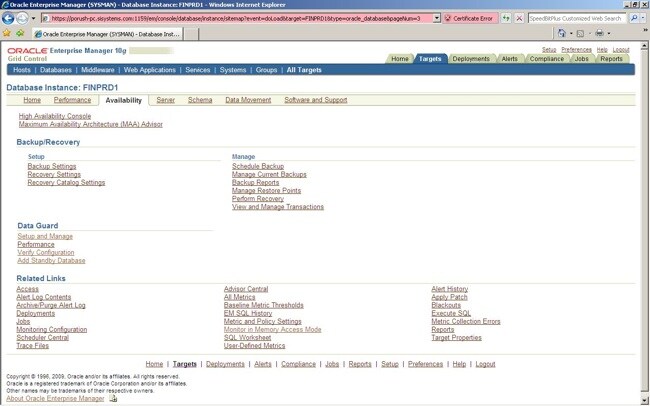Stop loading with the red X icon
The image size is (650, 406).
(519, 18)
